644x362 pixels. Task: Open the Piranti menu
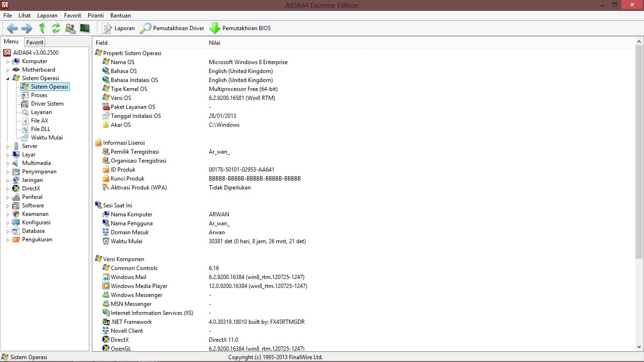point(95,15)
